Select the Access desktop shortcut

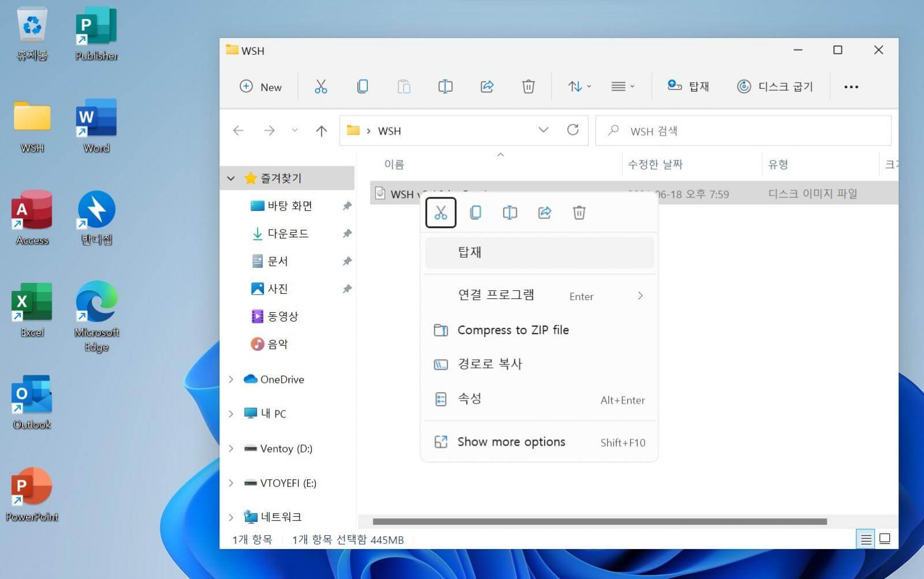point(32,218)
